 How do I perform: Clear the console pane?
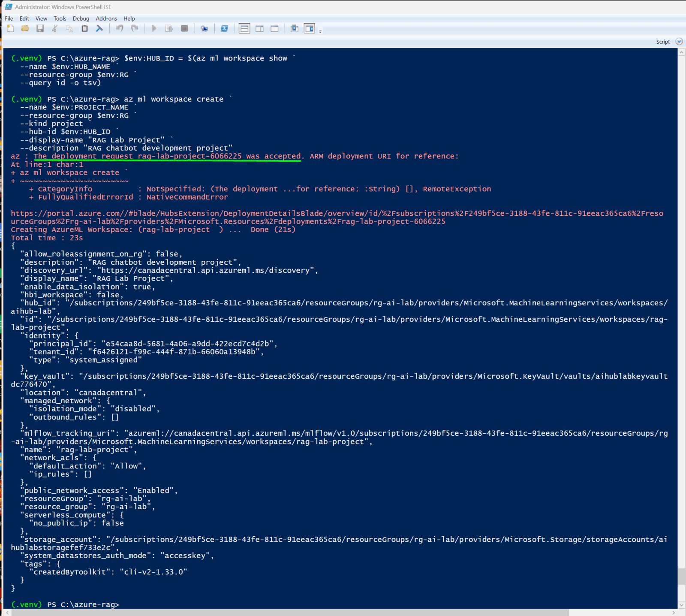(99, 29)
